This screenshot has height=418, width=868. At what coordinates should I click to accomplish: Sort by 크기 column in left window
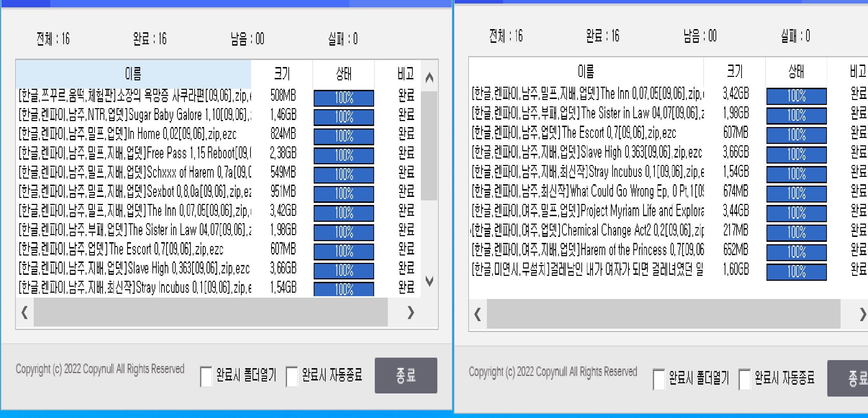tap(282, 74)
